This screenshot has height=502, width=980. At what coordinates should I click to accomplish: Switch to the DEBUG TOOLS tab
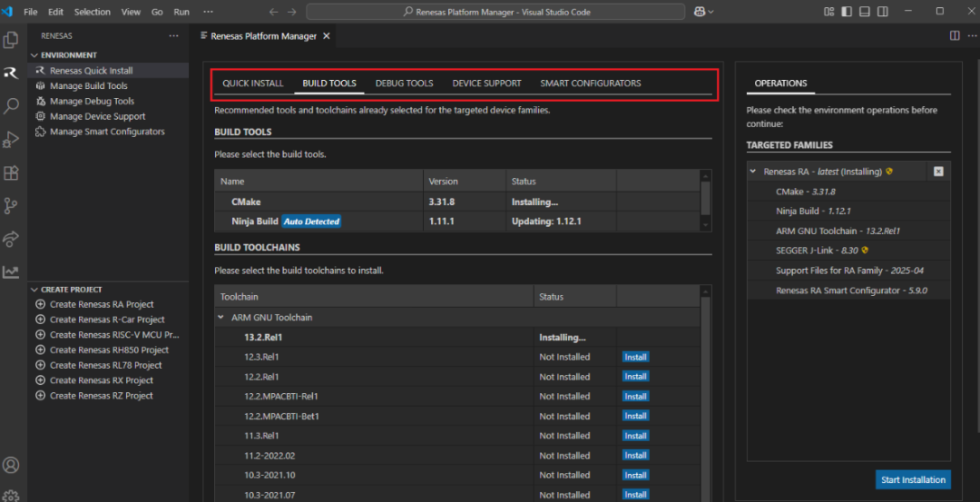(x=404, y=84)
